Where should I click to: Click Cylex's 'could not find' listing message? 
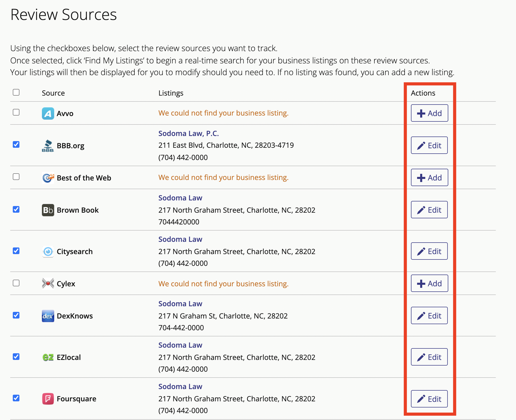coord(223,284)
